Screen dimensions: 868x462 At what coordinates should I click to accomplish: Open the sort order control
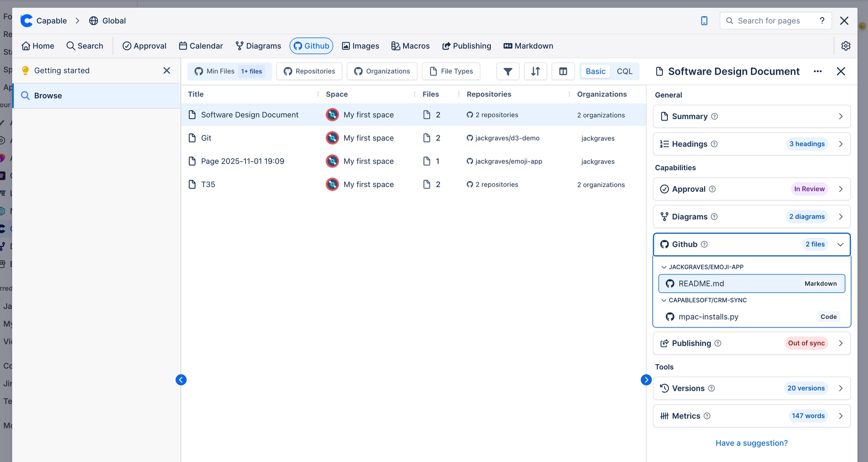point(535,71)
